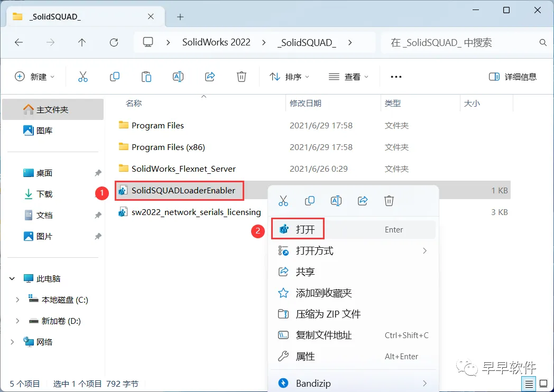Screen dimensions: 554x392
Task: Click the SolidWorks 2022 breadcrumb
Action: click(216, 42)
